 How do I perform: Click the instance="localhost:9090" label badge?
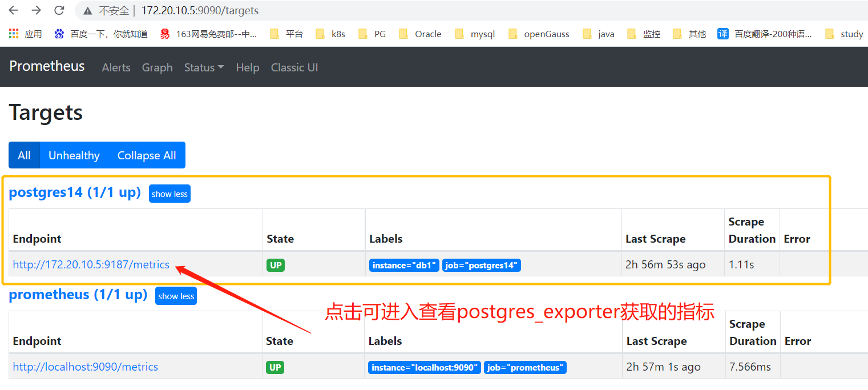(x=425, y=368)
